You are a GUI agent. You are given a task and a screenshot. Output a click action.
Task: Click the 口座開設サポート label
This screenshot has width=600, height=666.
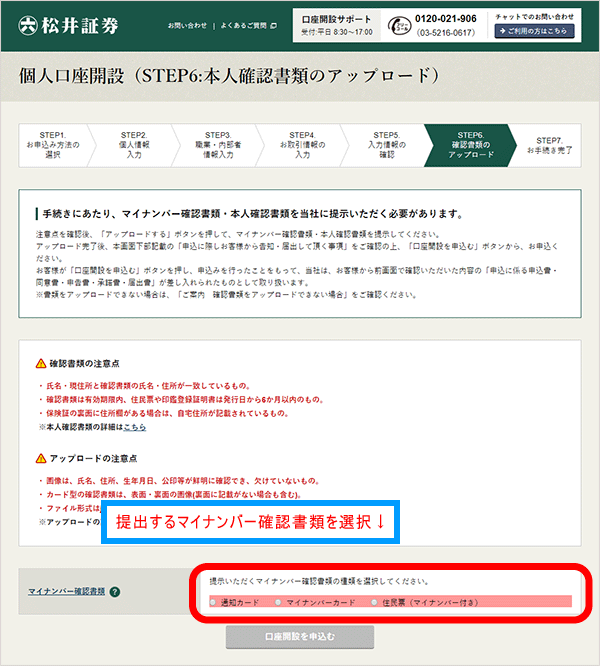coord(336,20)
